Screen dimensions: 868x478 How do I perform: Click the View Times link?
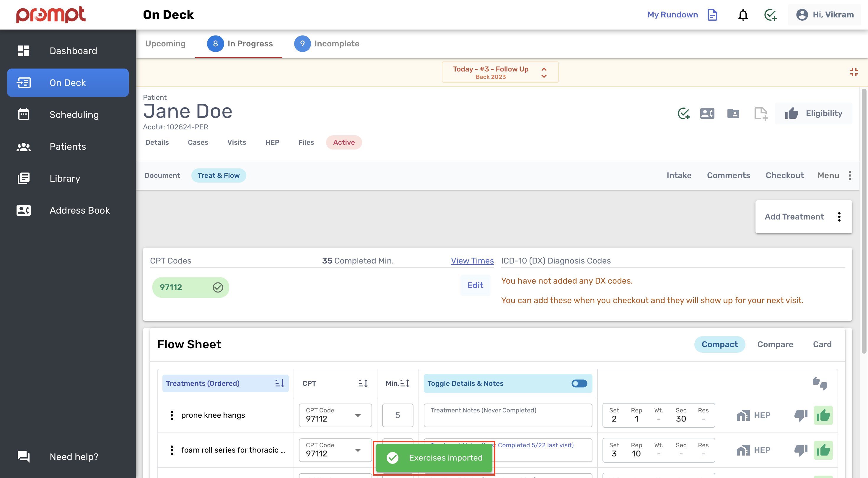point(472,261)
